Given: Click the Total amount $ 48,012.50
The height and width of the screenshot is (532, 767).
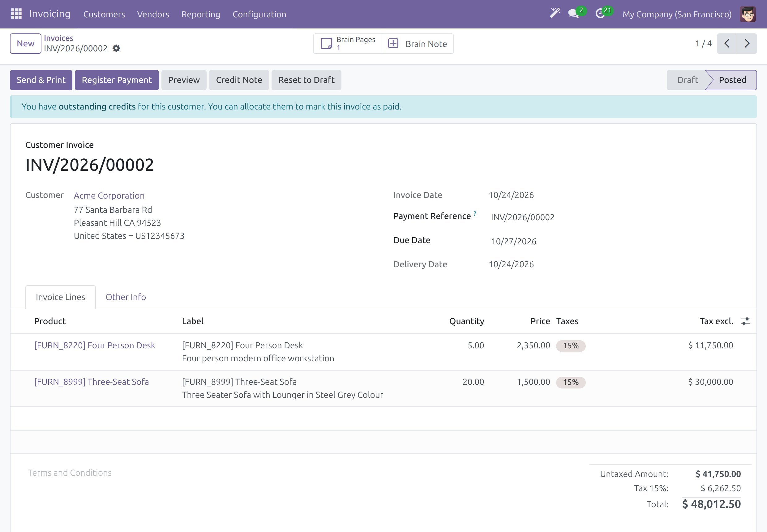Looking at the screenshot, I should pos(711,504).
